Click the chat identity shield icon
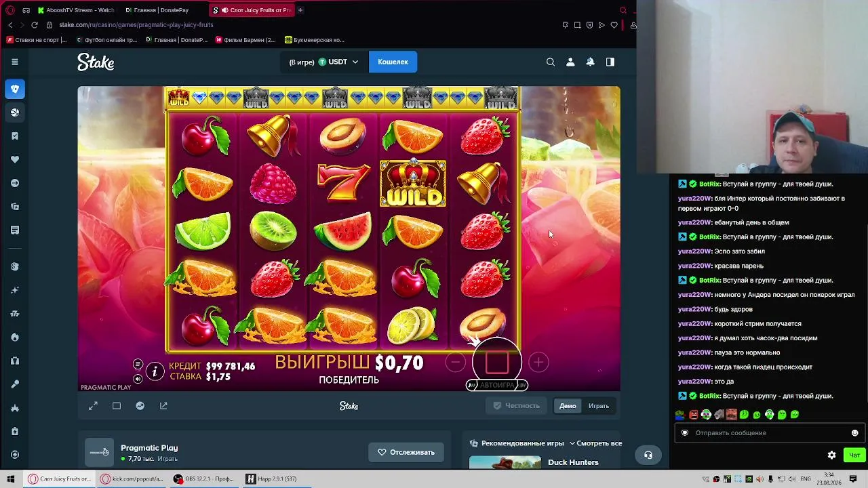 coord(684,432)
